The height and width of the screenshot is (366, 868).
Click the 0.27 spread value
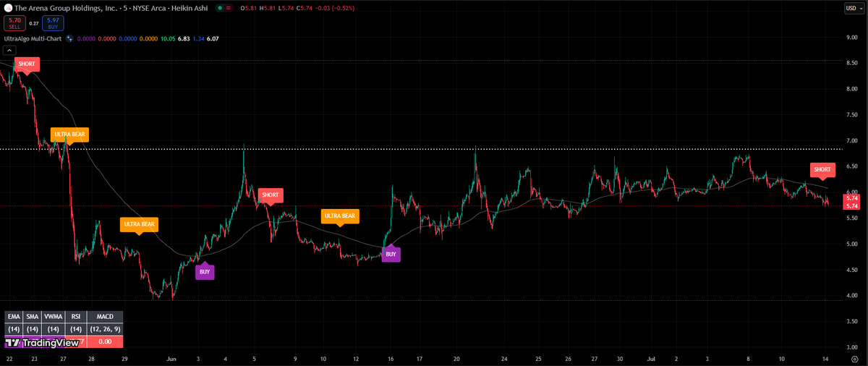tap(33, 23)
